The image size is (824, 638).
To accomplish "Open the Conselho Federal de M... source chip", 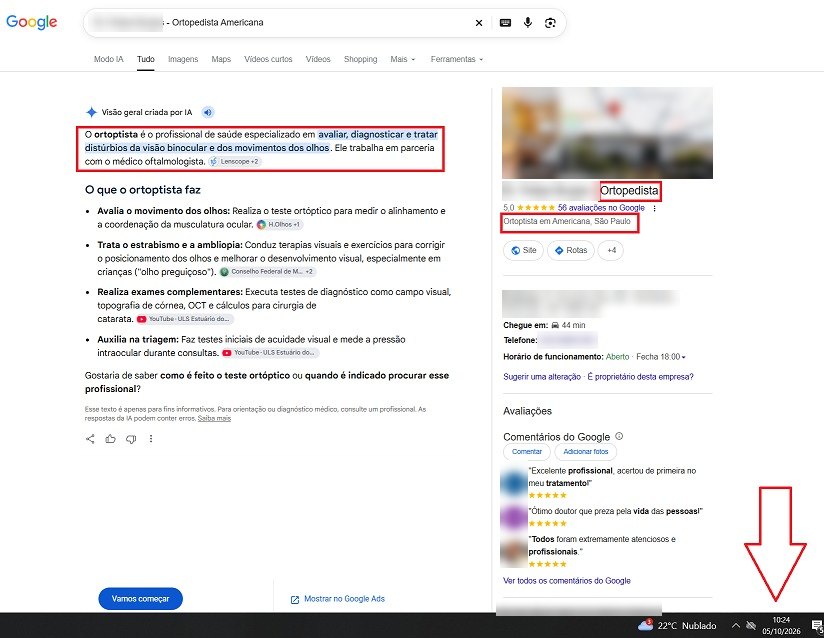I will [x=267, y=272].
